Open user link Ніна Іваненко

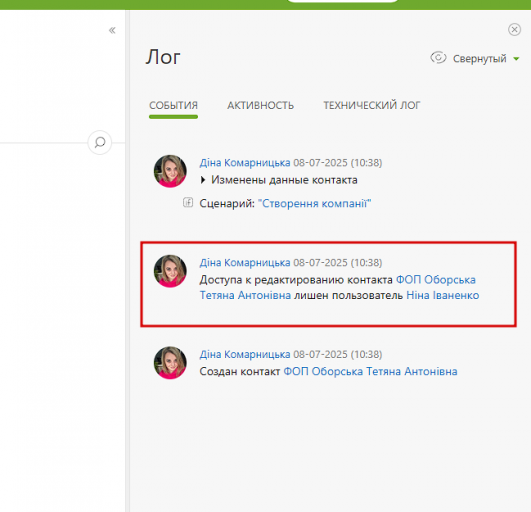443,295
